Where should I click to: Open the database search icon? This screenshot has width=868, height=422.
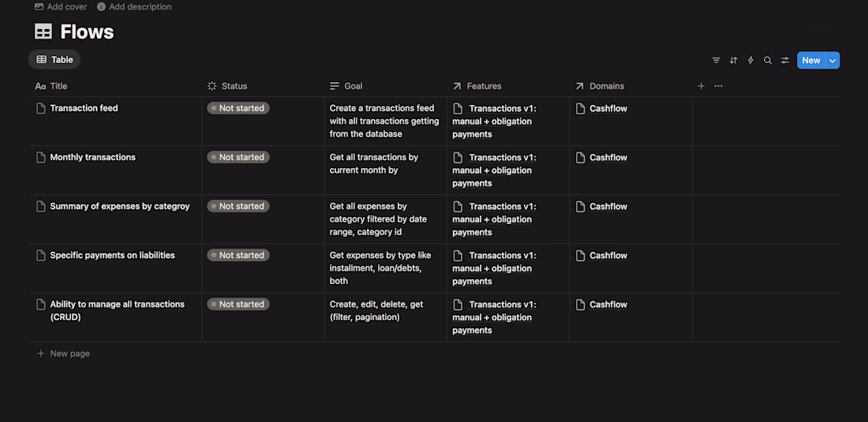click(x=768, y=60)
